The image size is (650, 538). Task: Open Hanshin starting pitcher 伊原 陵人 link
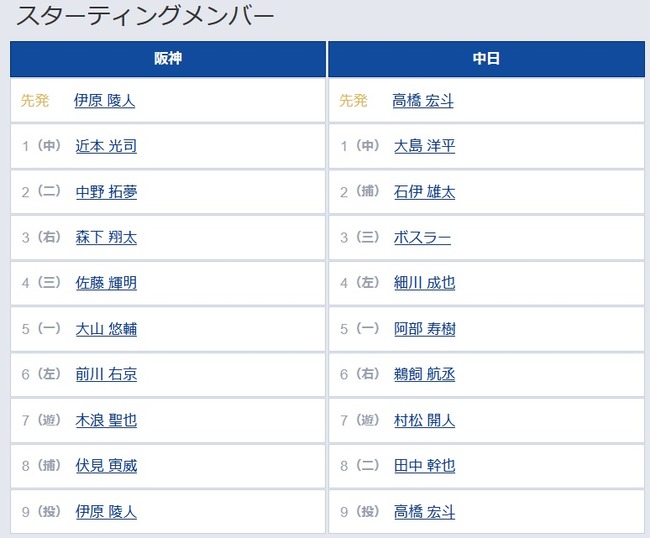[104, 100]
